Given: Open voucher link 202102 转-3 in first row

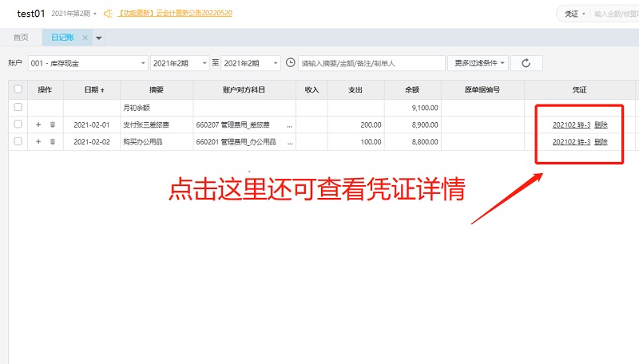Looking at the screenshot, I should (x=571, y=125).
